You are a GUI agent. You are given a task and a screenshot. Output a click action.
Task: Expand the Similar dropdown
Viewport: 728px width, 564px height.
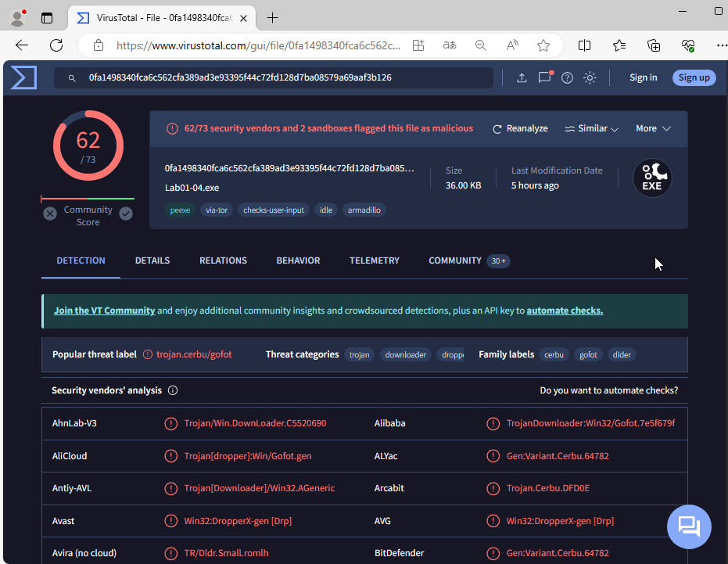pyautogui.click(x=591, y=129)
